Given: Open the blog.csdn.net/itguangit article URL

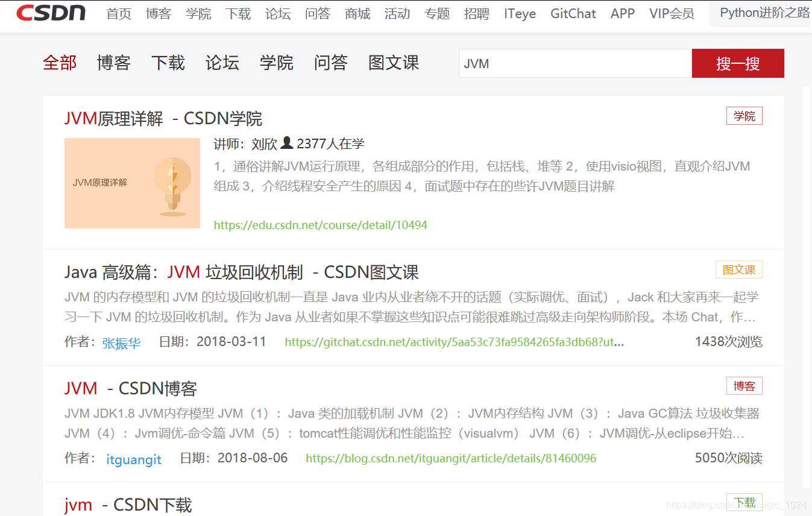Looking at the screenshot, I should click(451, 459).
